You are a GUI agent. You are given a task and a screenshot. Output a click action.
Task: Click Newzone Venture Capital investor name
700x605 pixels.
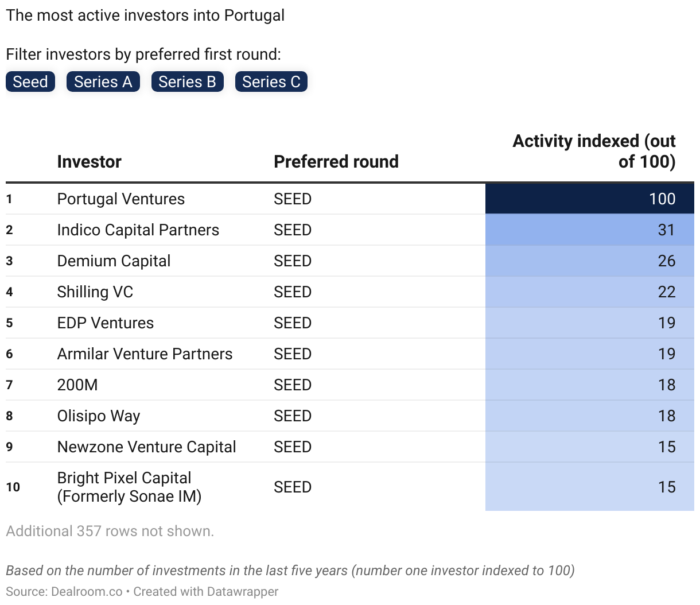coord(146,447)
